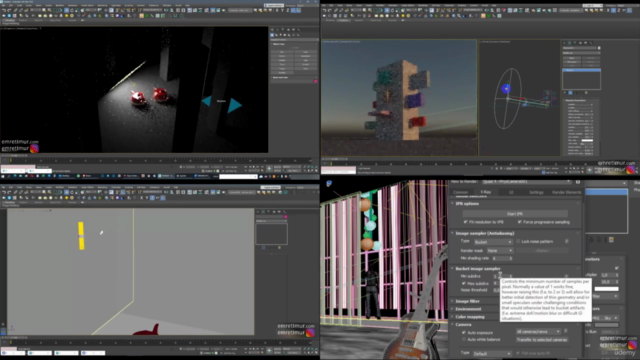This screenshot has height=360, width=640.
Task: Toggle Force progressive sampling checkbox
Action: (x=520, y=222)
